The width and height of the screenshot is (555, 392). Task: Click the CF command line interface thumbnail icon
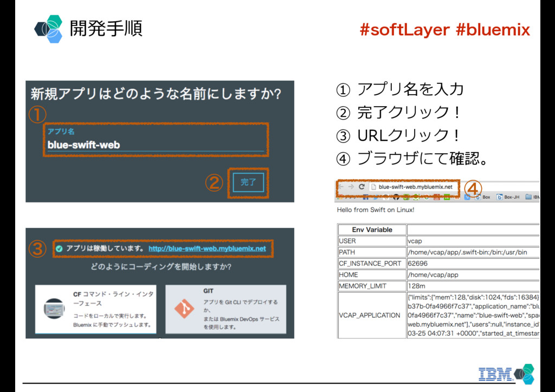point(54,309)
